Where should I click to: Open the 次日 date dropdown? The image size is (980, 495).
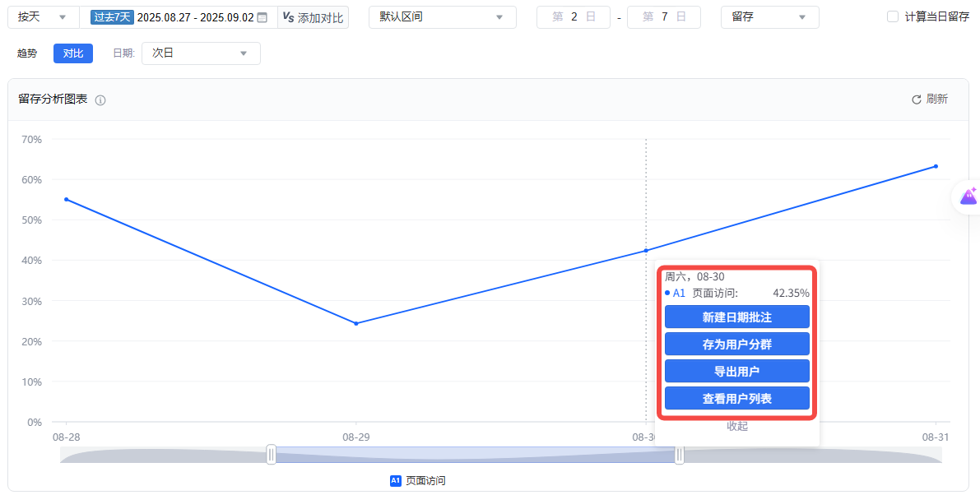(x=201, y=53)
